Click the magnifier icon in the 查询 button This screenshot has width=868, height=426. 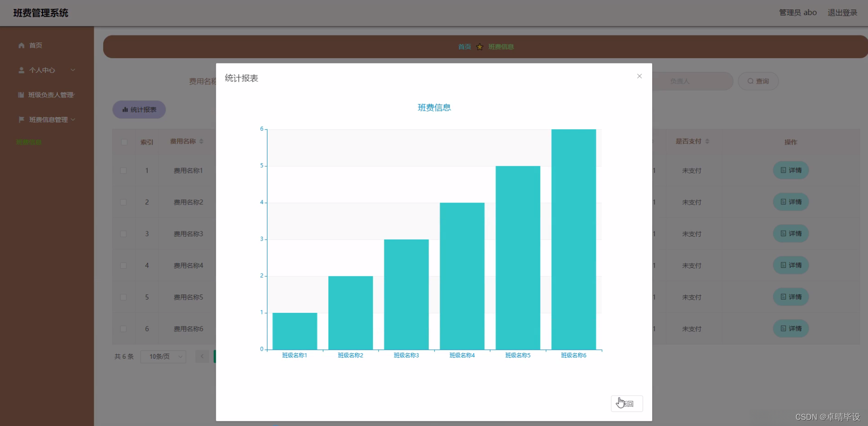(750, 81)
